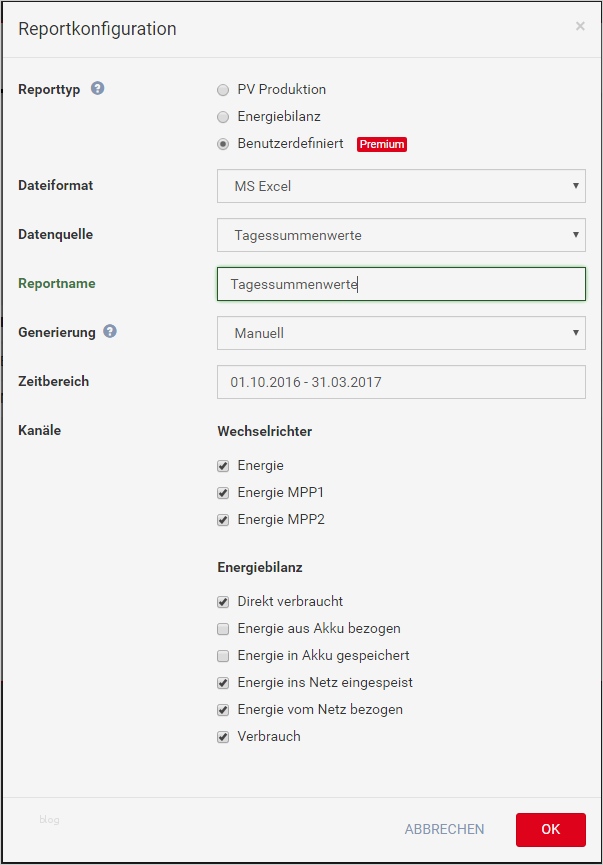Click the Zeitbereich date range field
This screenshot has height=865, width=603.
tap(400, 381)
